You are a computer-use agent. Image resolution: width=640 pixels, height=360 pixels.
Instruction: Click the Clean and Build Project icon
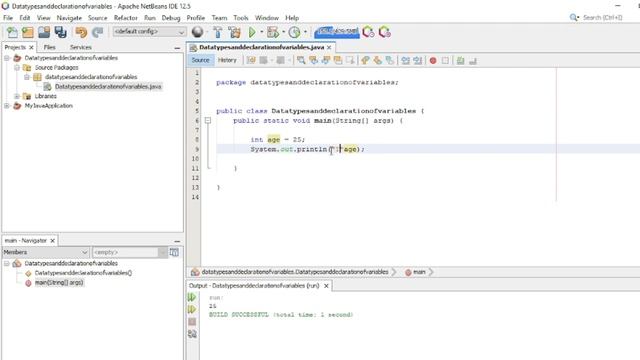coord(234,32)
